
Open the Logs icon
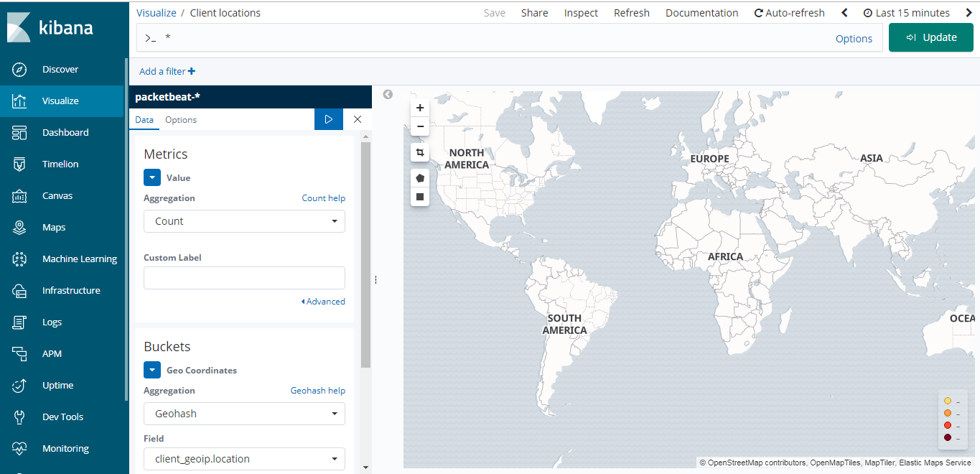coord(19,322)
